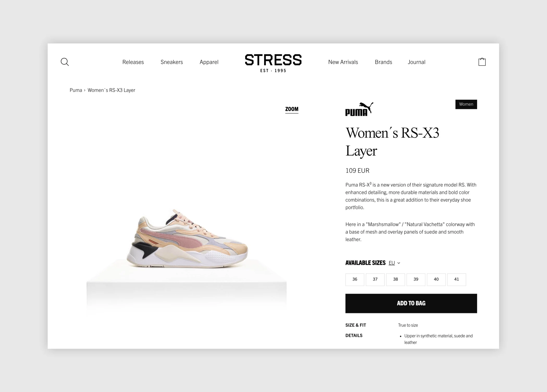Click the chevron next to EU
The width and height of the screenshot is (547, 392).
399,263
